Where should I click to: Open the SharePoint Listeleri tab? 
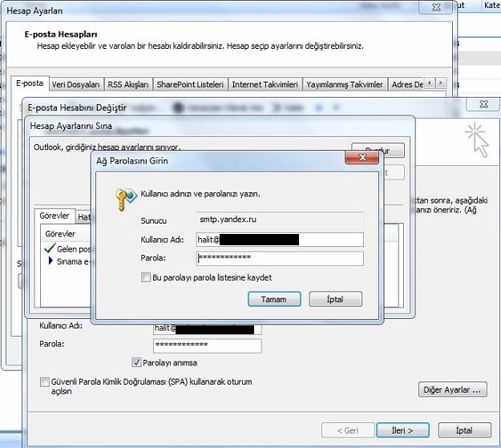(x=190, y=84)
